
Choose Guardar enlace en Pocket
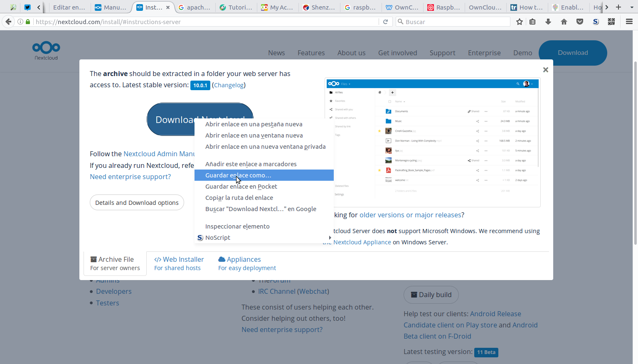264,187
